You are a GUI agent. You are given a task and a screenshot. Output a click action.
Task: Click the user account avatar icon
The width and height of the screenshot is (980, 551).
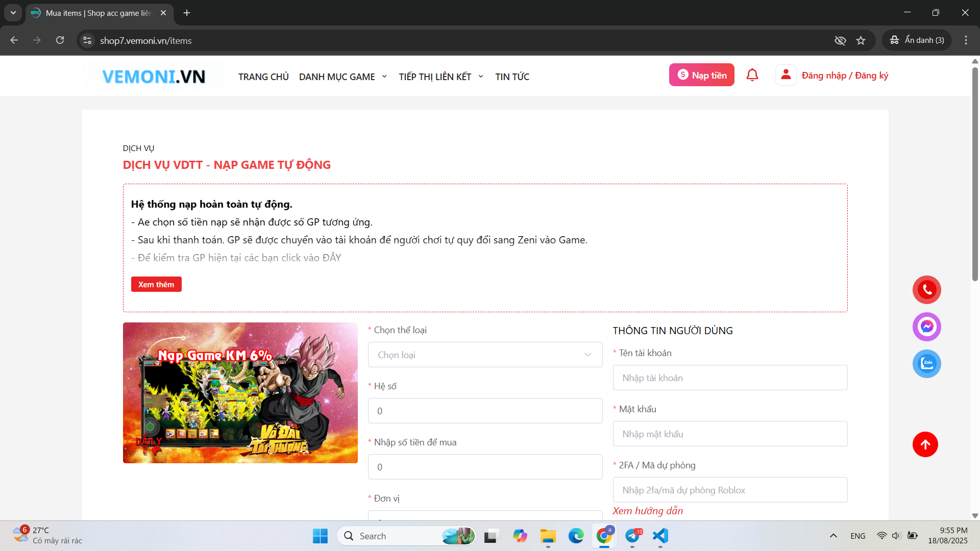coord(786,75)
